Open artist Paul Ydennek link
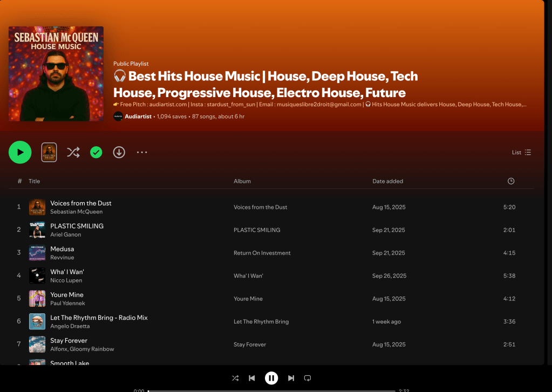 tap(67, 304)
